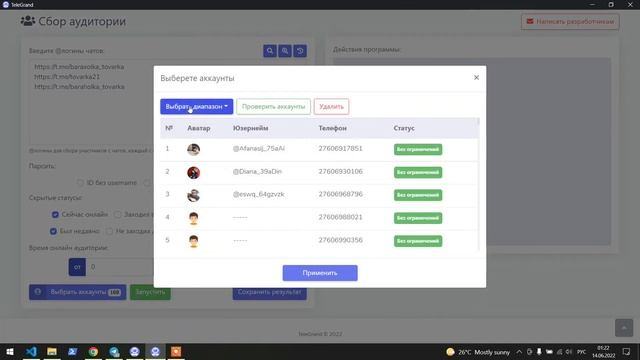
Task: Click the Выбрать аккаунты button
Action: click(x=78, y=292)
